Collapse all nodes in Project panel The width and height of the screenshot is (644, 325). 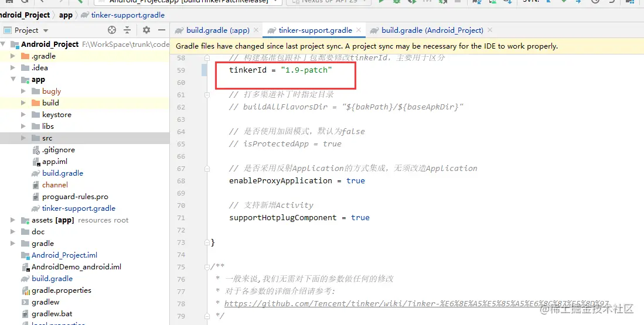(127, 30)
